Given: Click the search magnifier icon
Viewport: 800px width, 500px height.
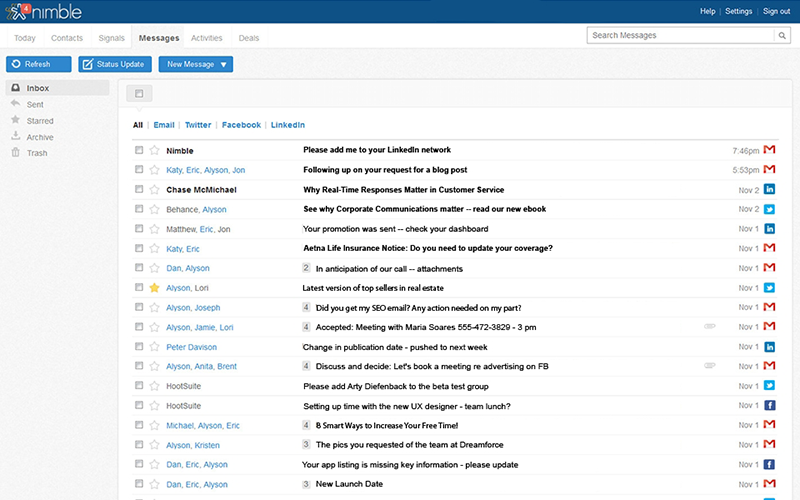Looking at the screenshot, I should click(782, 35).
